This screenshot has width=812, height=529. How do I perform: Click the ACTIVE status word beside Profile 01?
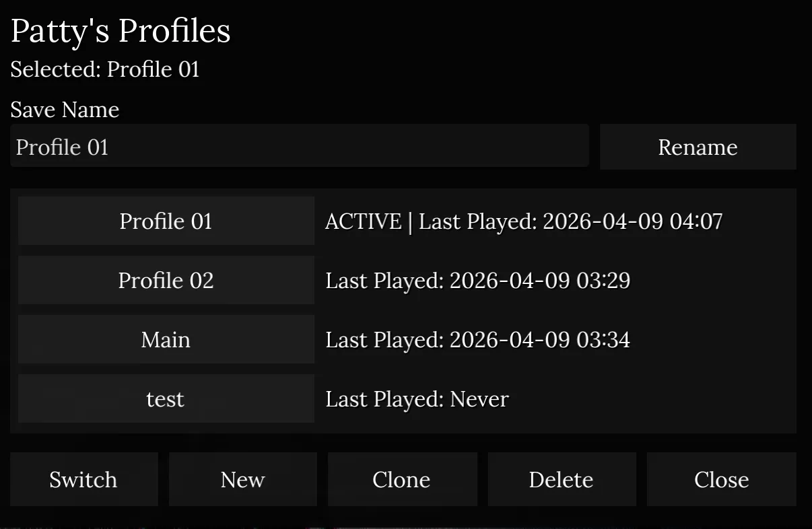point(363,221)
